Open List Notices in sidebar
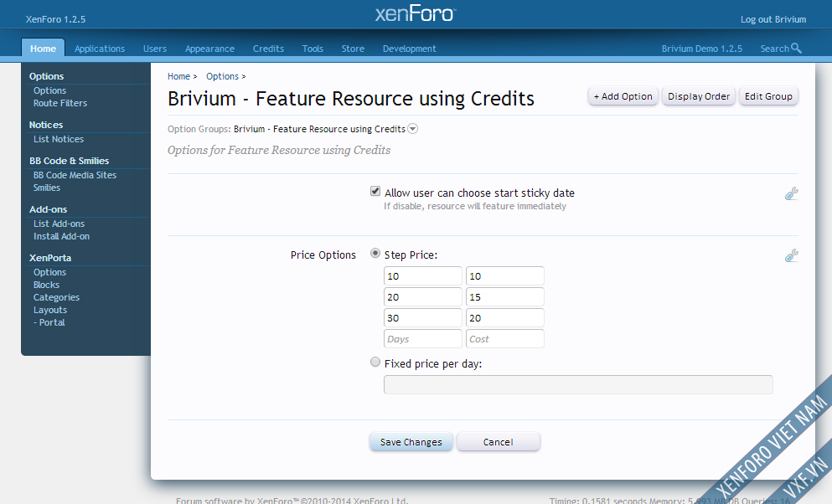 tap(59, 139)
